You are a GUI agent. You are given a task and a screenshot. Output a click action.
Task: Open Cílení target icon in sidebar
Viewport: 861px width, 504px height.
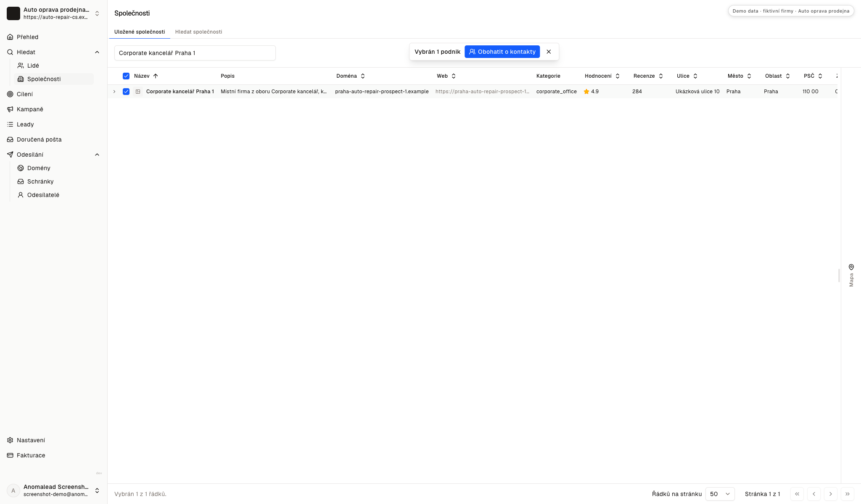tap(10, 94)
